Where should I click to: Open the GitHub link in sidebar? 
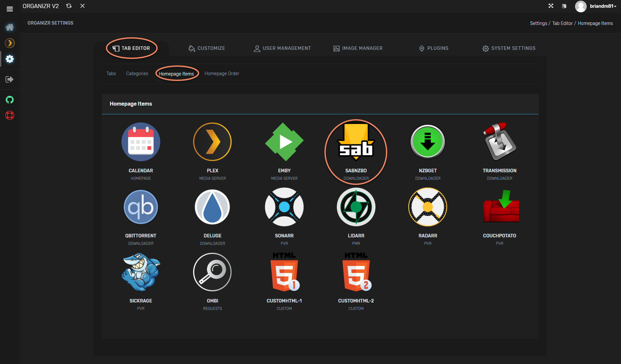10,100
